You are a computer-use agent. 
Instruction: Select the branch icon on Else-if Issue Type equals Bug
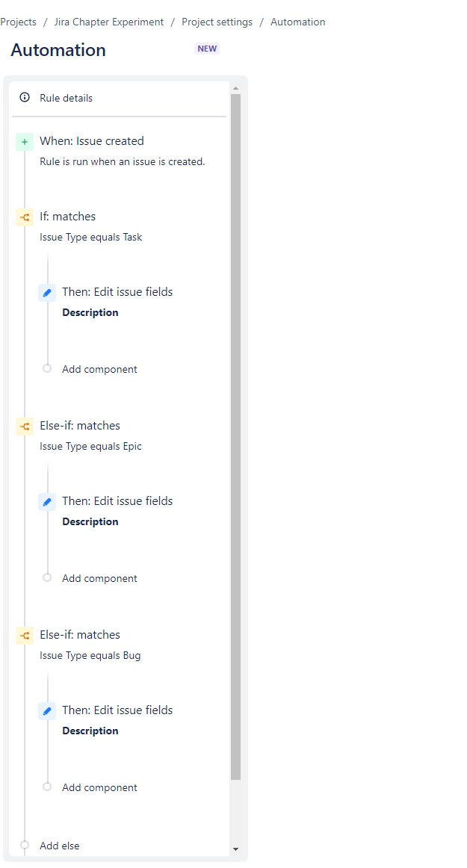[25, 635]
